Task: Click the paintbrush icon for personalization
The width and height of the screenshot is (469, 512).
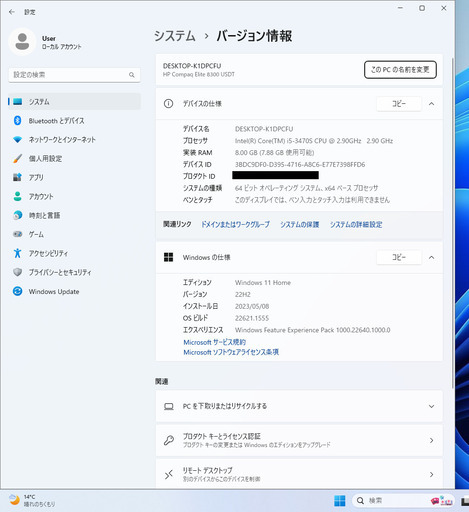Action: click(17, 158)
